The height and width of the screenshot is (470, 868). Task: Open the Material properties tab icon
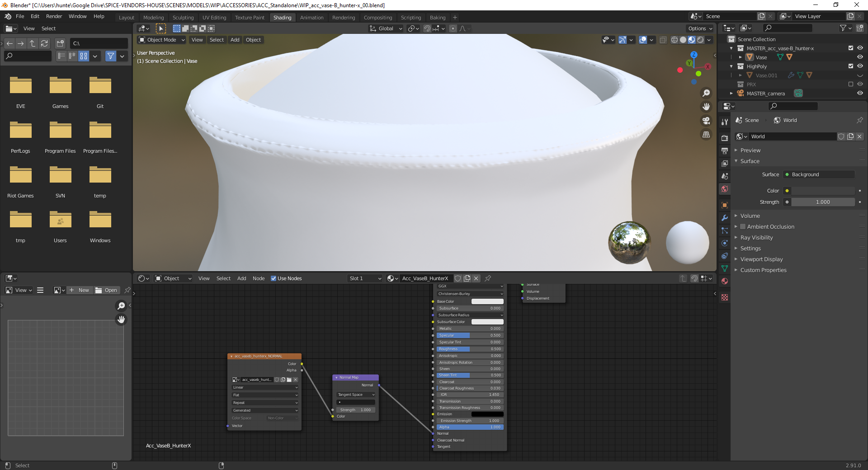click(x=725, y=281)
